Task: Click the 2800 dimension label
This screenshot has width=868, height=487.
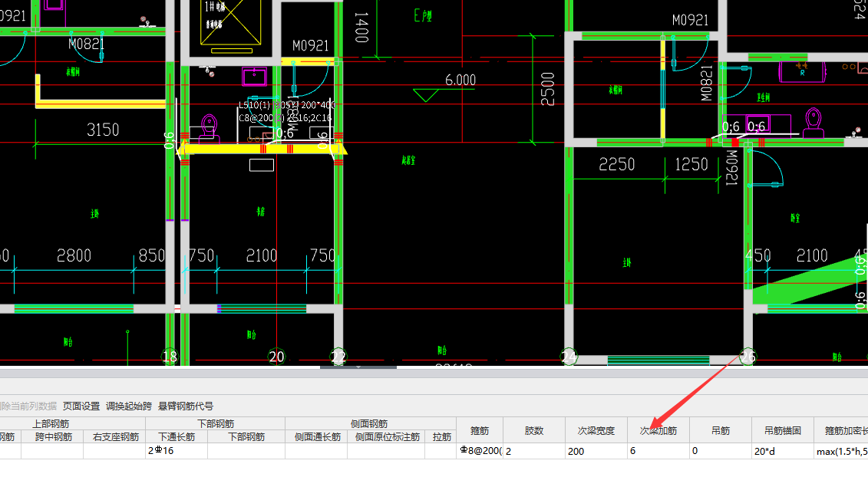Action: [x=74, y=255]
